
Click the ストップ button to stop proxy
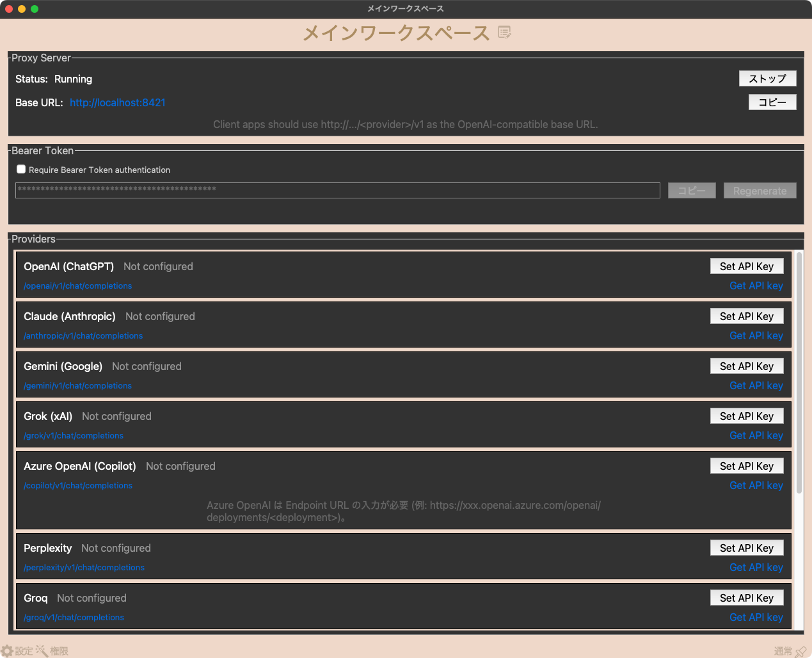coord(767,78)
